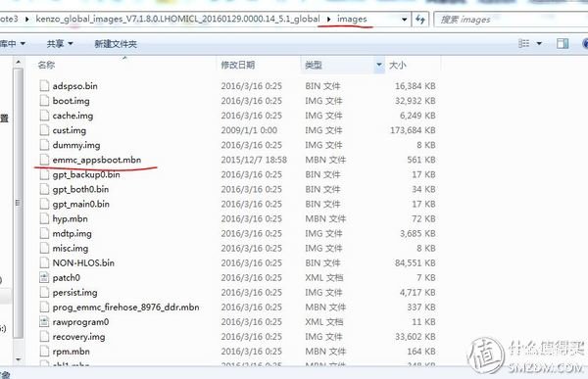
Task: Select the emmc_appsboot.mbn file name
Action: pos(97,160)
